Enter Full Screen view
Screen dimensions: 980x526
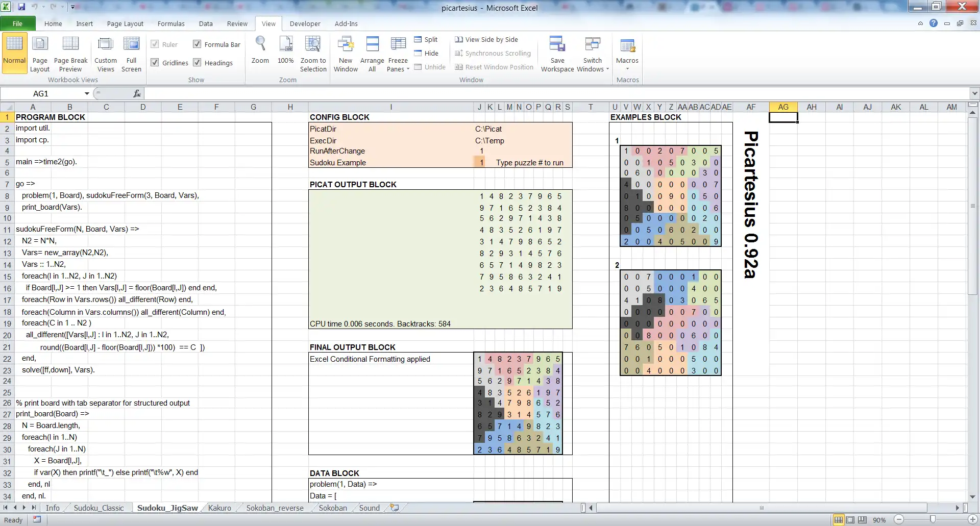click(x=131, y=53)
